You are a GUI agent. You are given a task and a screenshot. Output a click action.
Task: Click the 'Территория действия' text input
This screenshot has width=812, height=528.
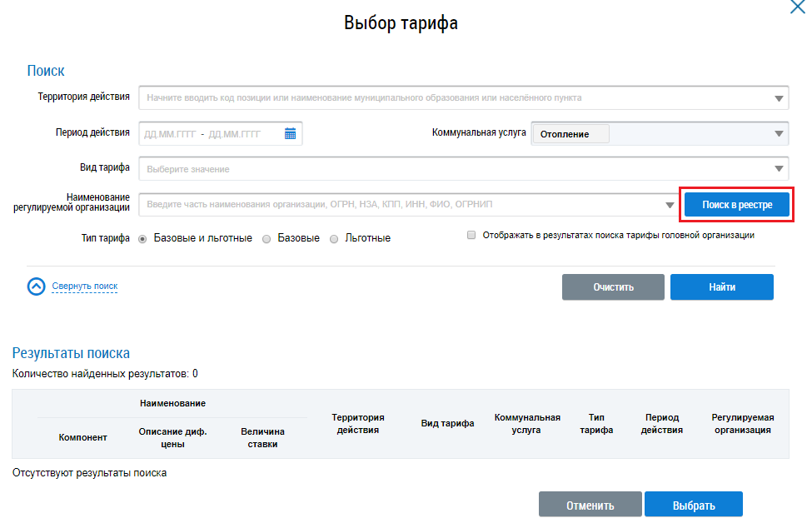coord(450,98)
